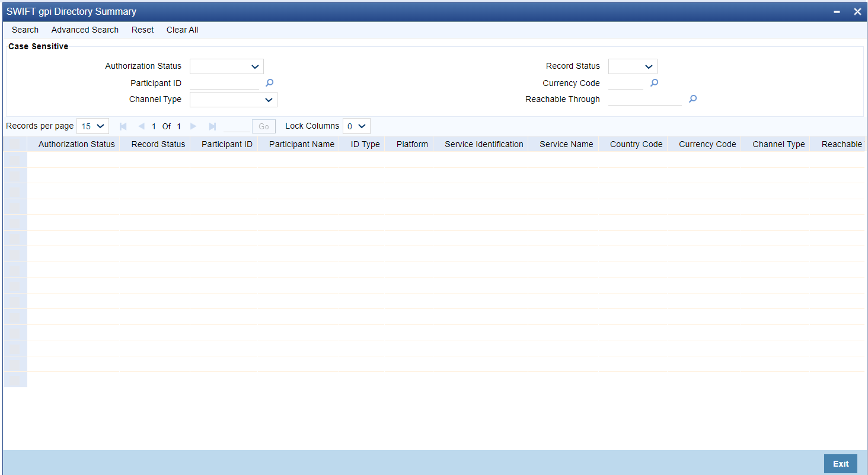The height and width of the screenshot is (475, 868).
Task: Go to last page of records
Action: pos(212,126)
